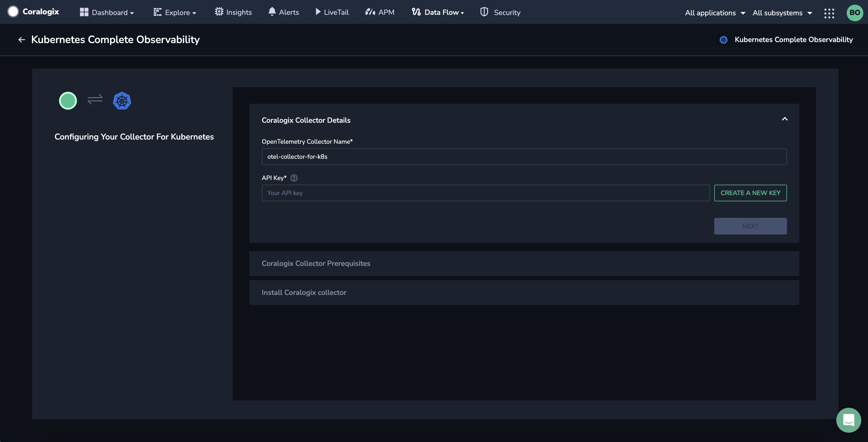The image size is (868, 442).
Task: Click CREATE A NEW KEY button
Action: (x=751, y=192)
